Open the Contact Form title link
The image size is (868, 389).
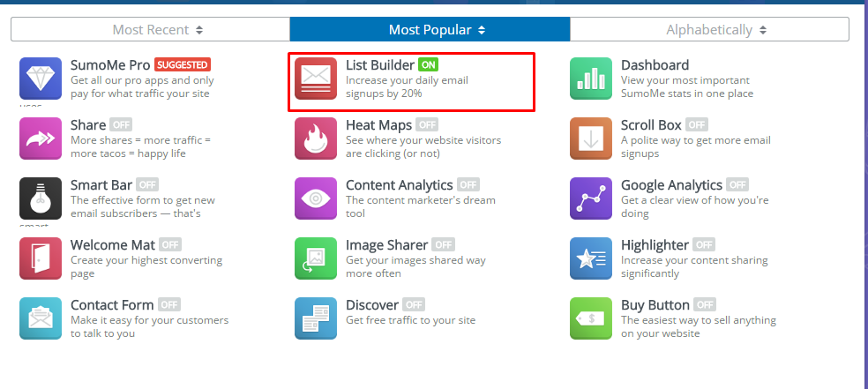coord(112,304)
